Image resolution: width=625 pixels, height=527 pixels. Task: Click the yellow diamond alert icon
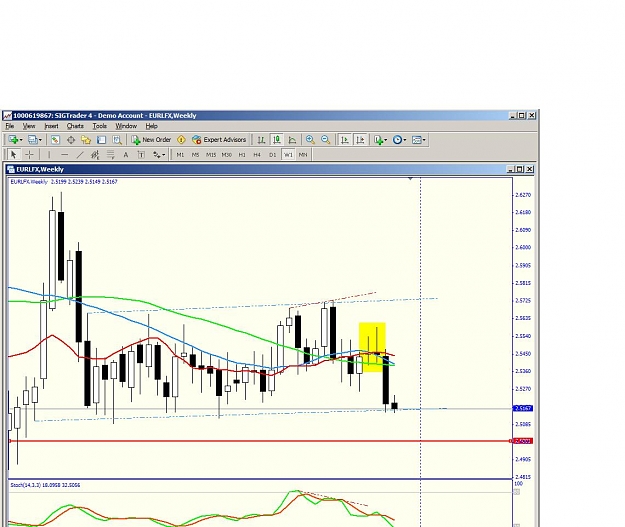click(181, 140)
